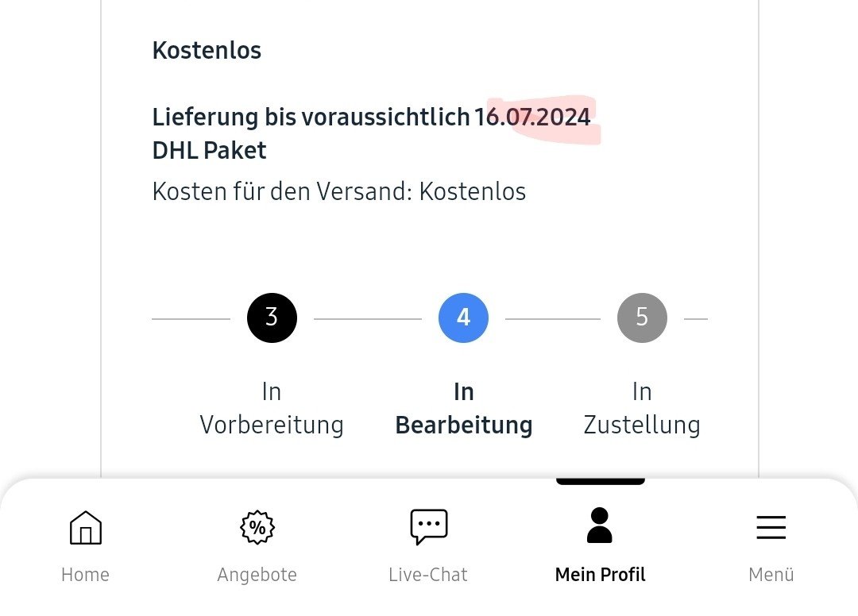Click the "DHL Paket" text
Viewport: 858px width, 616px height.
pos(209,150)
